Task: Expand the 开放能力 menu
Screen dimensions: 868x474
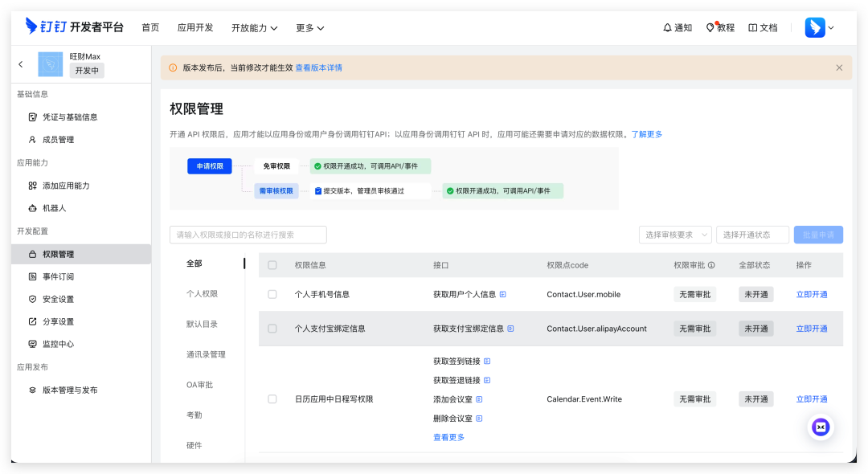Action: tap(254, 27)
